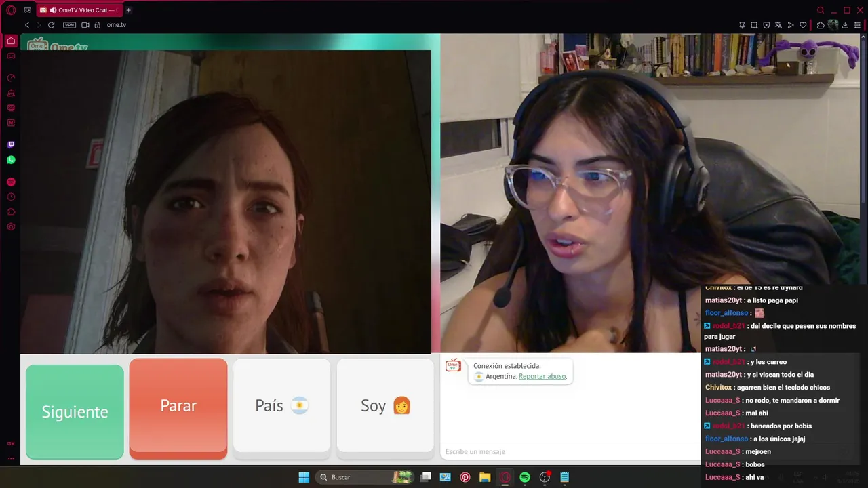Viewport: 868px width, 488px height.
Task: Open the Notepad taskbar icon
Action: (565, 477)
